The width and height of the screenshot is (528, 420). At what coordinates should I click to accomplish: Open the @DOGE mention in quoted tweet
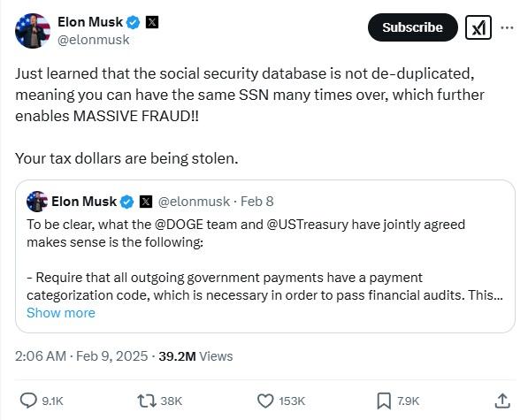(179, 225)
